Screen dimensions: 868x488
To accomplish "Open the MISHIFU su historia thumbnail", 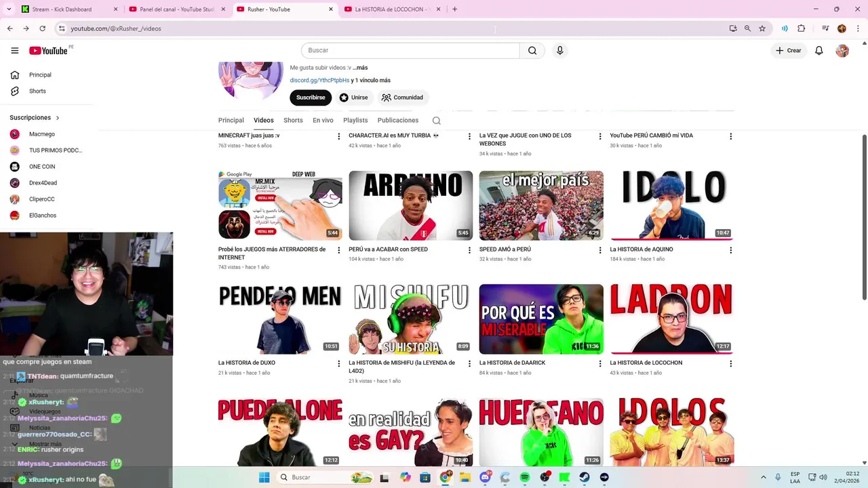I will (x=410, y=319).
